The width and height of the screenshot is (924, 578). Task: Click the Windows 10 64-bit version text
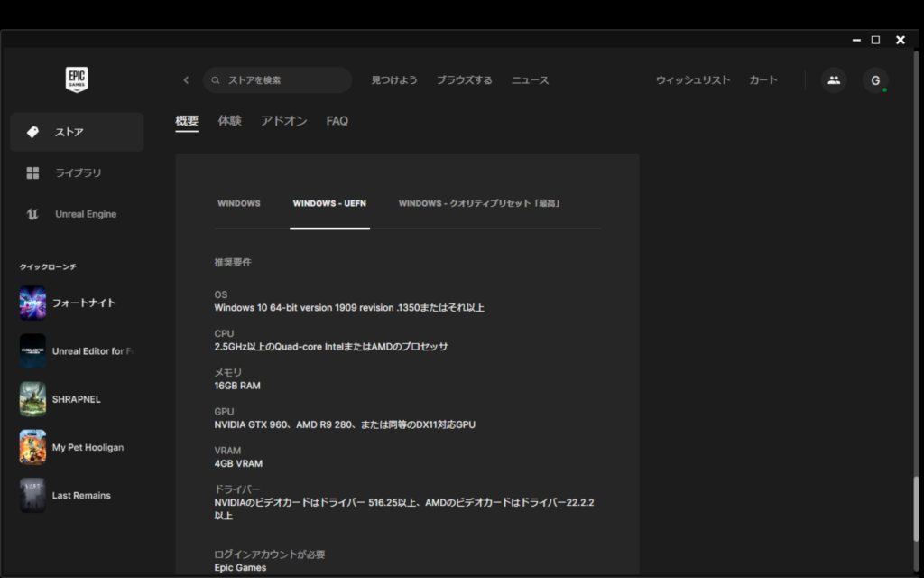349,308
